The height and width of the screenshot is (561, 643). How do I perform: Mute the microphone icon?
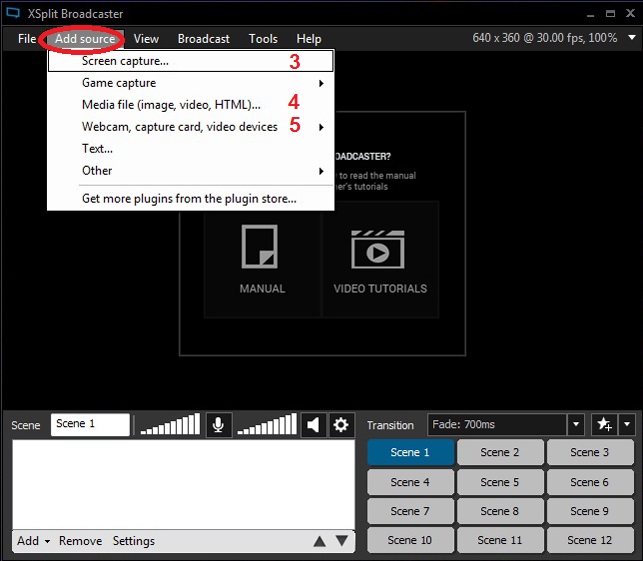[219, 425]
